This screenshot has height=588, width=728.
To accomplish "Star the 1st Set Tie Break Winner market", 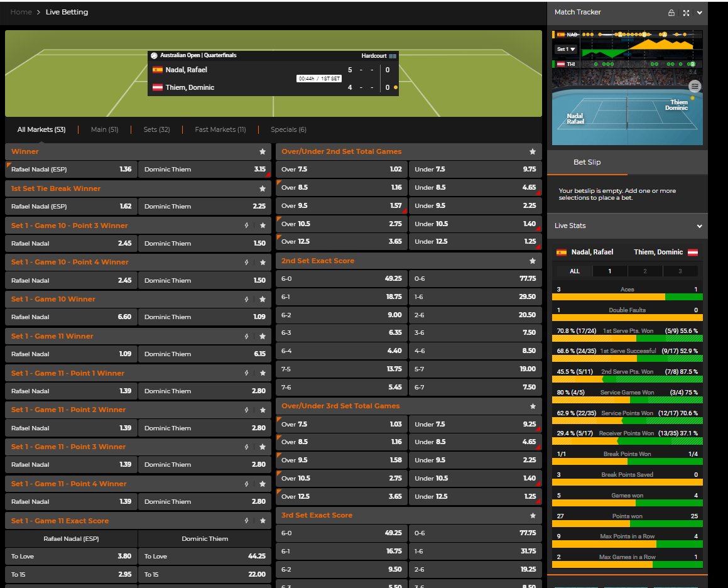I will point(263,188).
